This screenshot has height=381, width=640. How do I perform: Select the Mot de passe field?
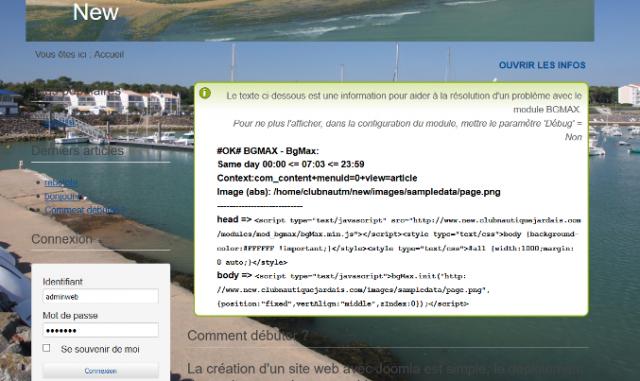coord(100,330)
